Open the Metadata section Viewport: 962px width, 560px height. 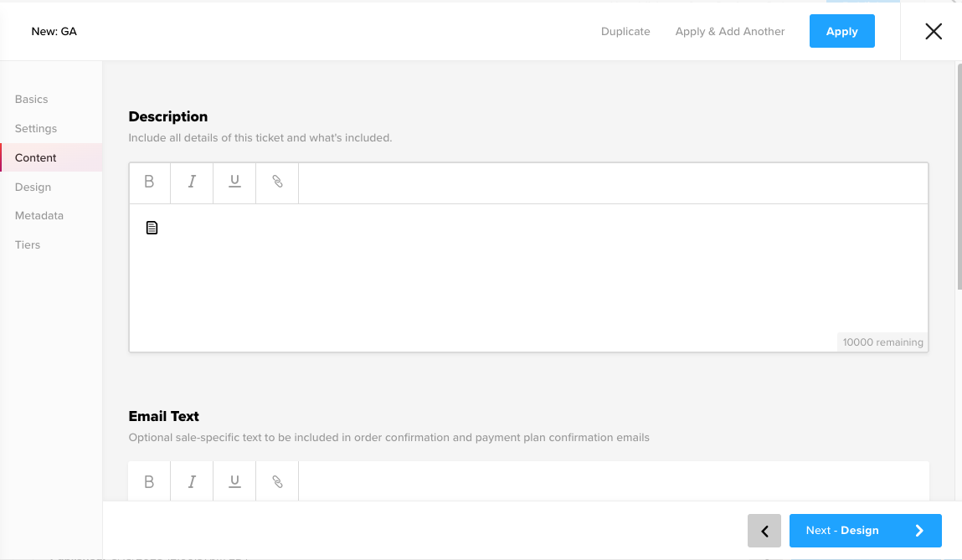39,216
